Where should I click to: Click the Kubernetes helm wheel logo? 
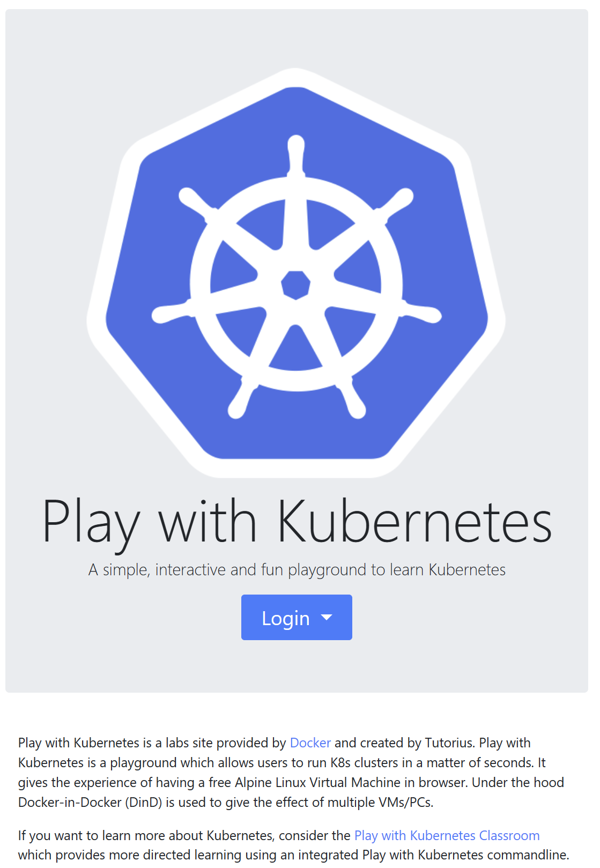click(296, 273)
